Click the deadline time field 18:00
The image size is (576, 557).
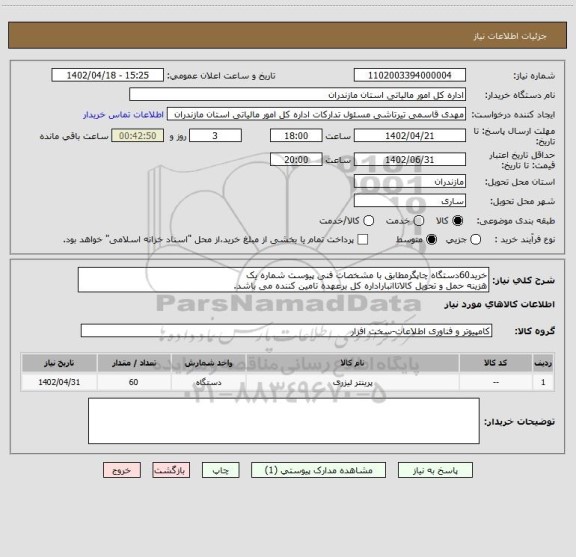[296, 136]
